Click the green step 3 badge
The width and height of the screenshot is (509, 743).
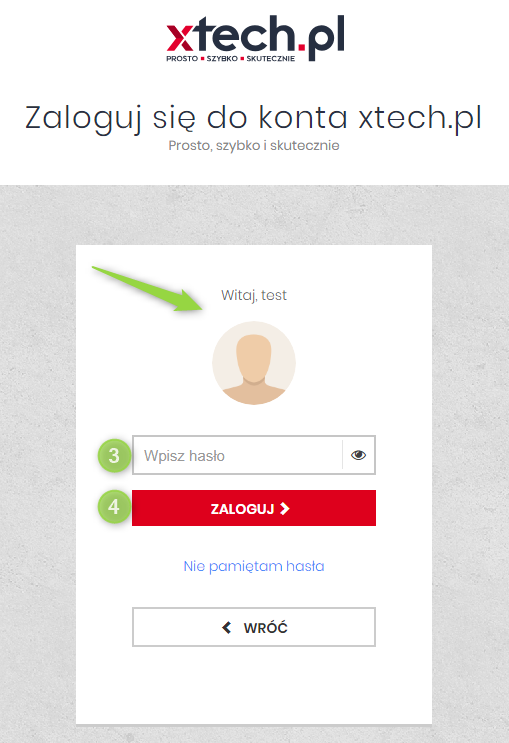114,456
